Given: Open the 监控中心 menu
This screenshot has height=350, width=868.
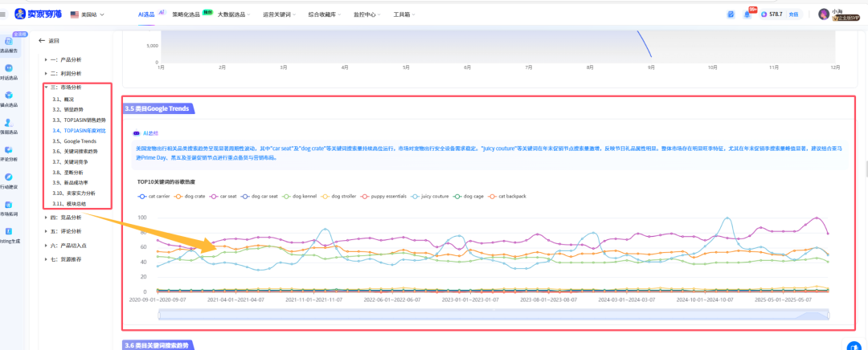Looking at the screenshot, I should tap(367, 14).
